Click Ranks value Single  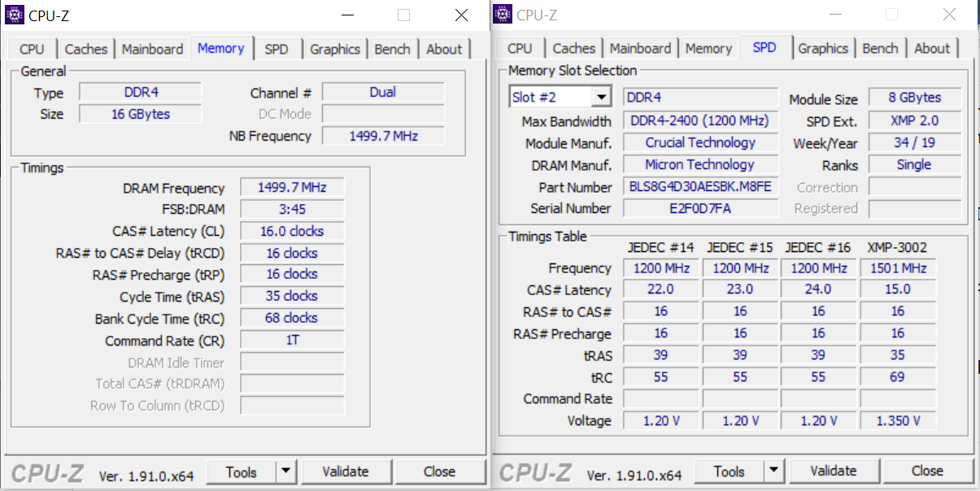pyautogui.click(x=914, y=164)
